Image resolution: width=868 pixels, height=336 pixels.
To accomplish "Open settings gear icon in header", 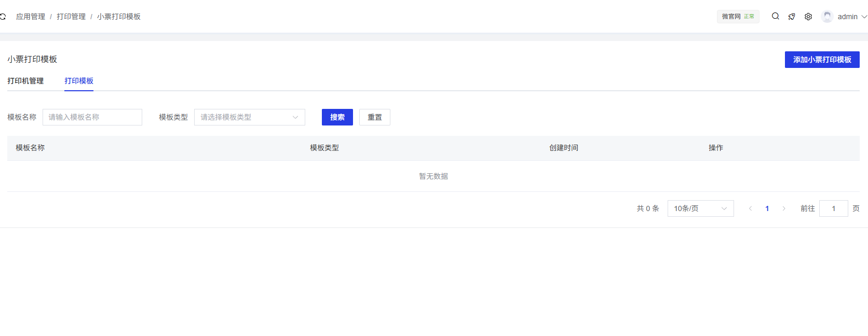I will 808,17.
